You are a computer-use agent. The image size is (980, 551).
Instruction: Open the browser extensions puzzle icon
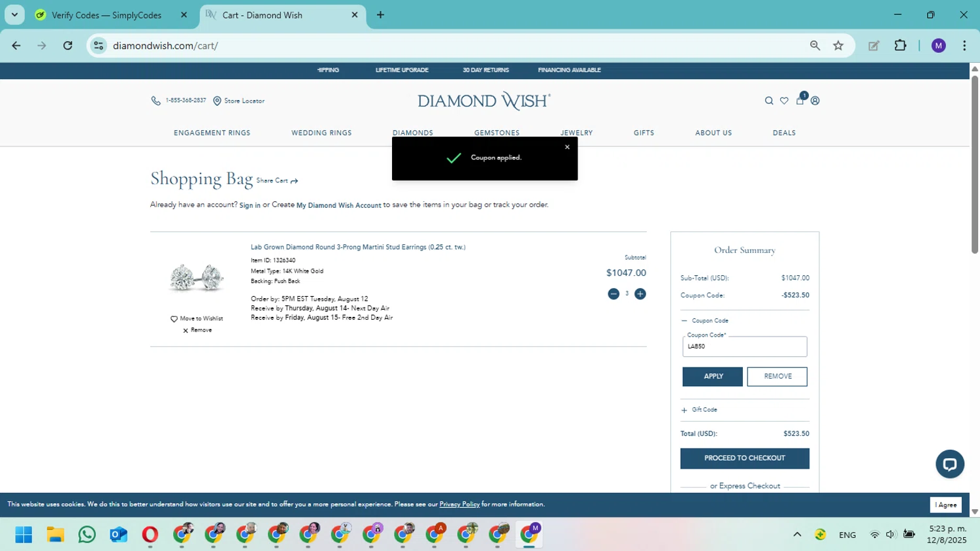900,46
